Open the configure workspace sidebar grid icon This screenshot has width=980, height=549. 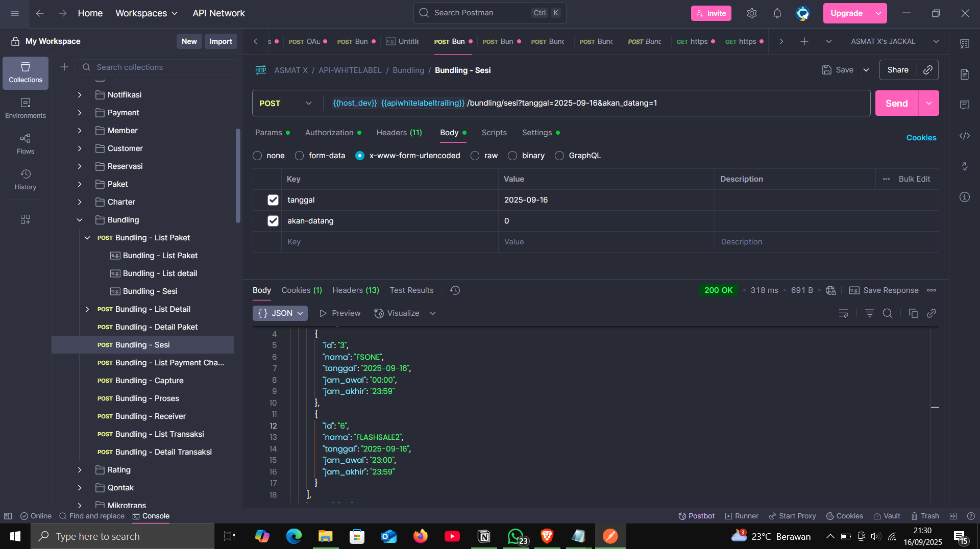point(26,219)
